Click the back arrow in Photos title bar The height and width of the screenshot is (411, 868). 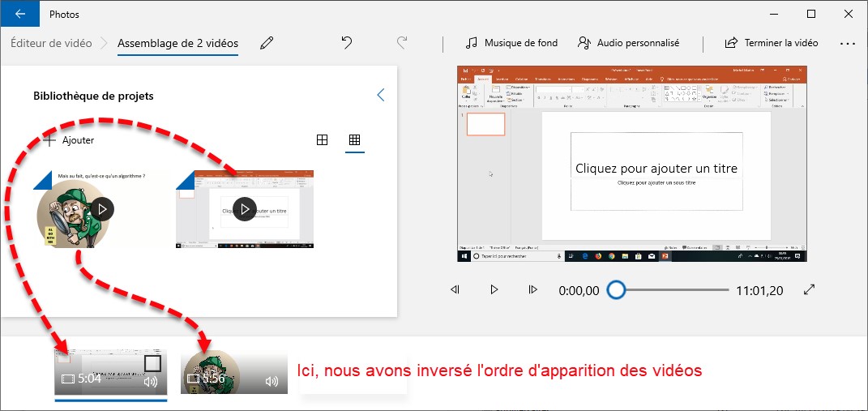(x=19, y=14)
